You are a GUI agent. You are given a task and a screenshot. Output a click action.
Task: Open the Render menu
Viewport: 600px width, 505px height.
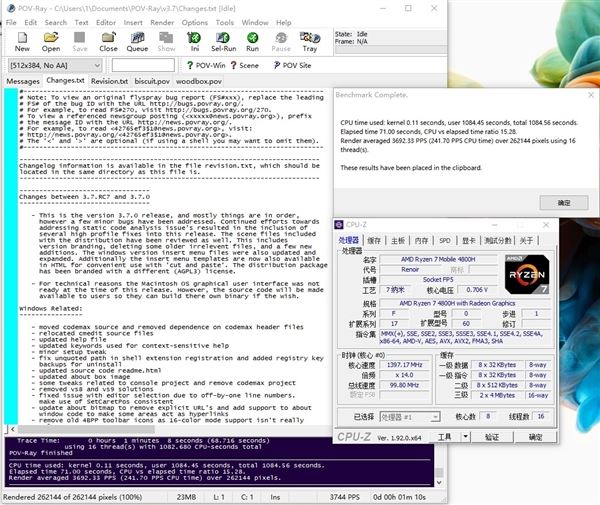click(162, 23)
